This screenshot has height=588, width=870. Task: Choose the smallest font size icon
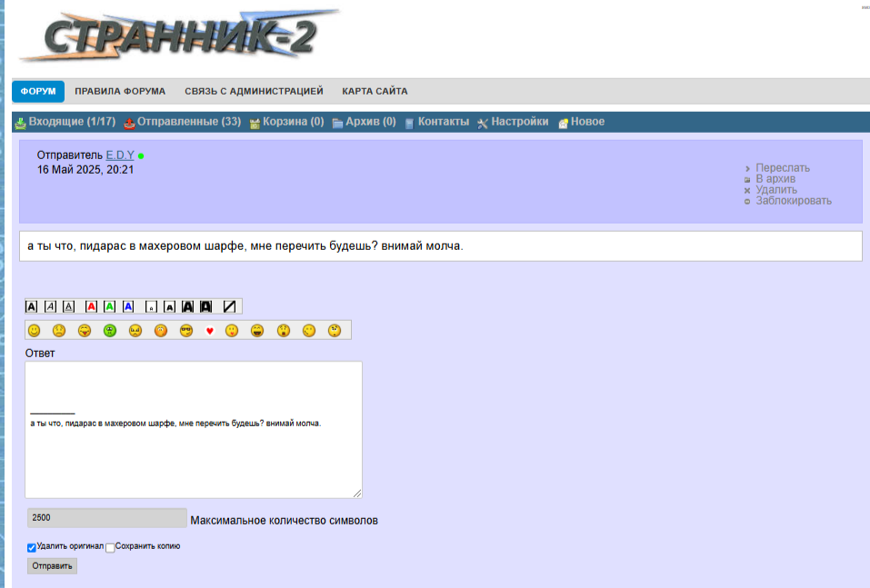[x=151, y=306]
